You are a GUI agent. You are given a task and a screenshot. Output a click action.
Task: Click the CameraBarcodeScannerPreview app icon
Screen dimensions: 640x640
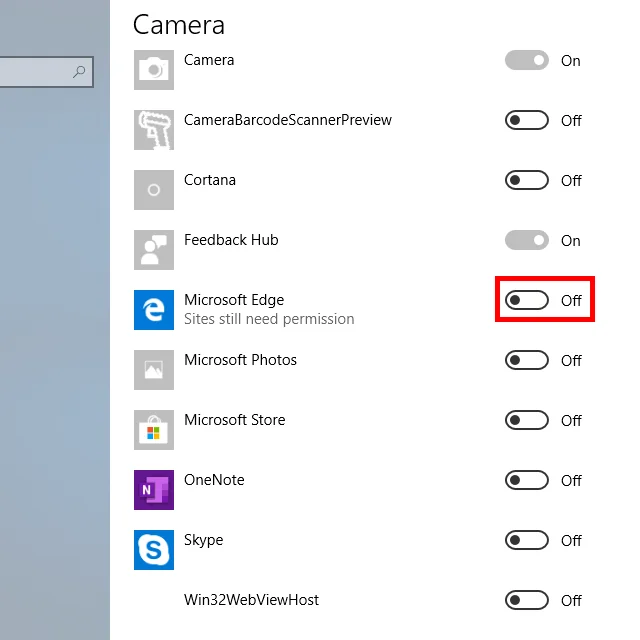pos(154,130)
